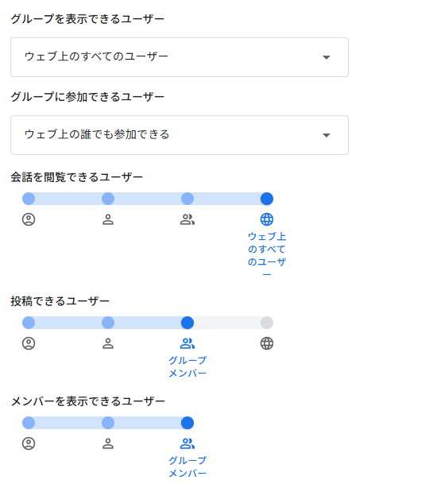Click グループメンバー label under 投稿できるユーザー

[187, 366]
